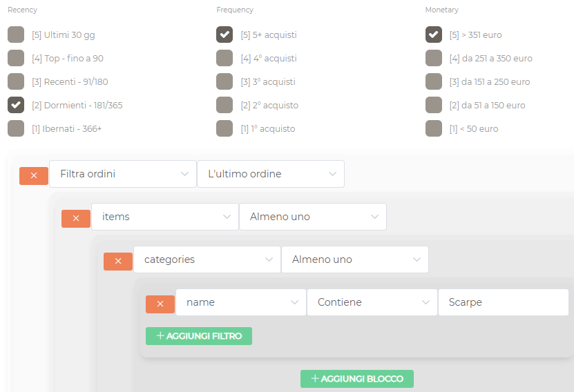Tick the 1° acquisto checkbox

click(224, 129)
